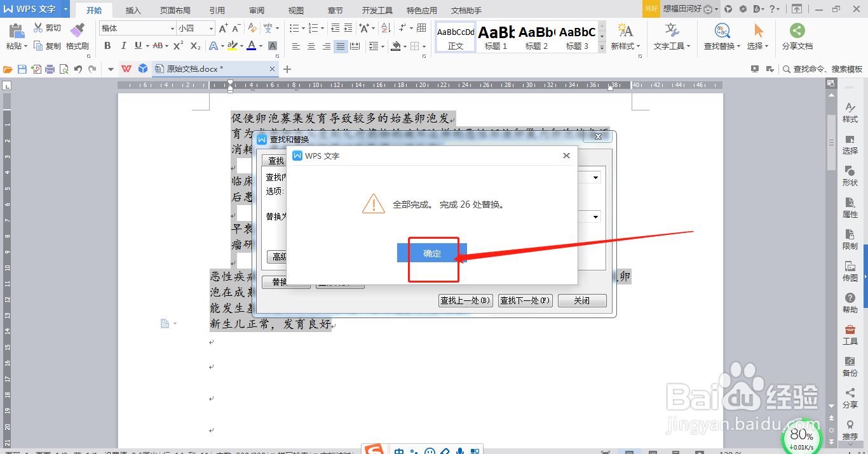Open the 形状 panel in right sidebar
Image resolution: width=868 pixels, height=454 pixels.
click(850, 176)
